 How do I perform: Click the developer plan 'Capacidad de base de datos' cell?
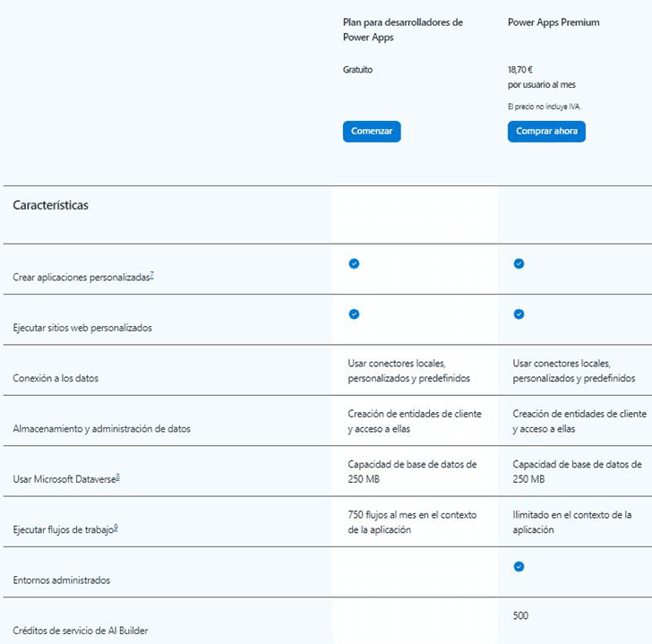tap(412, 472)
